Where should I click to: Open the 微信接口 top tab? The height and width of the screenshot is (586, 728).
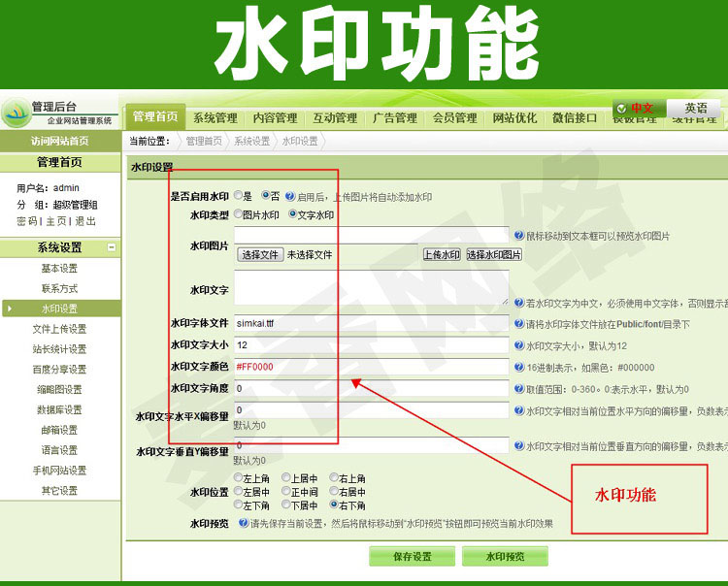click(575, 117)
